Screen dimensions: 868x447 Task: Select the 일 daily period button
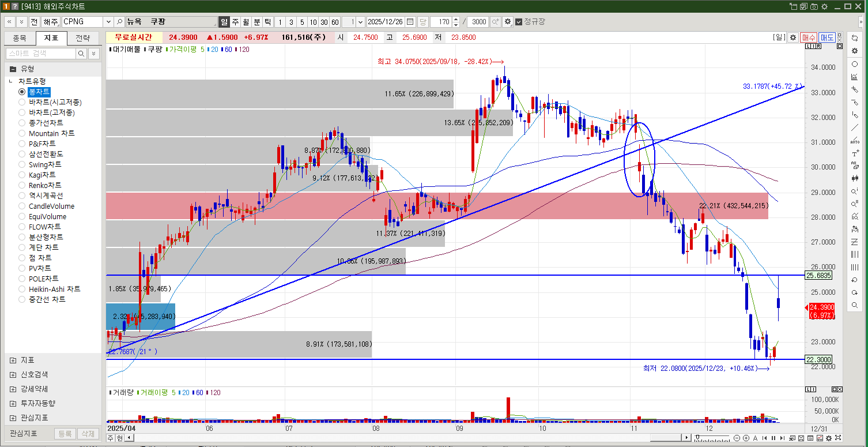[224, 21]
